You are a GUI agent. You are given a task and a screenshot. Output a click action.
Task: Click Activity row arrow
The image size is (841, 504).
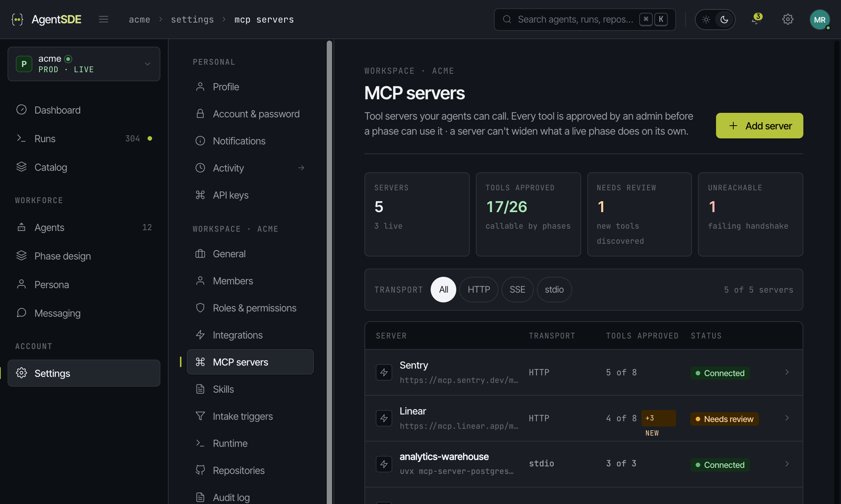click(x=301, y=168)
